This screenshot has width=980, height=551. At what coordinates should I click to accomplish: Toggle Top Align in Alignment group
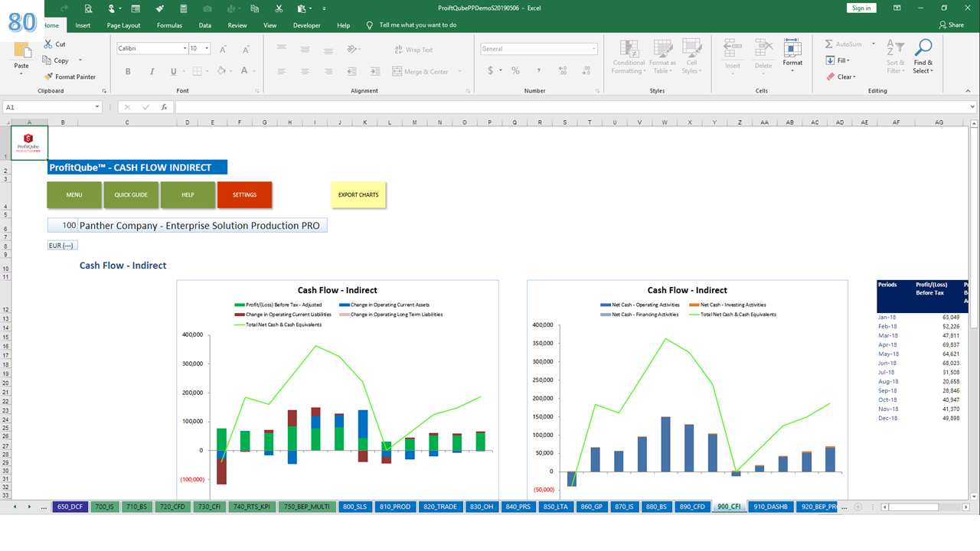[x=282, y=49]
